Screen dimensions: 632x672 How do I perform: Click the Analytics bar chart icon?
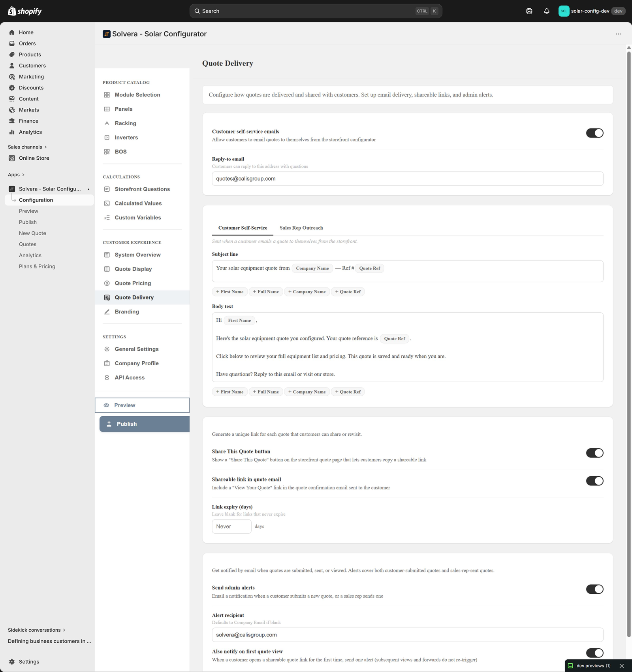tap(12, 132)
